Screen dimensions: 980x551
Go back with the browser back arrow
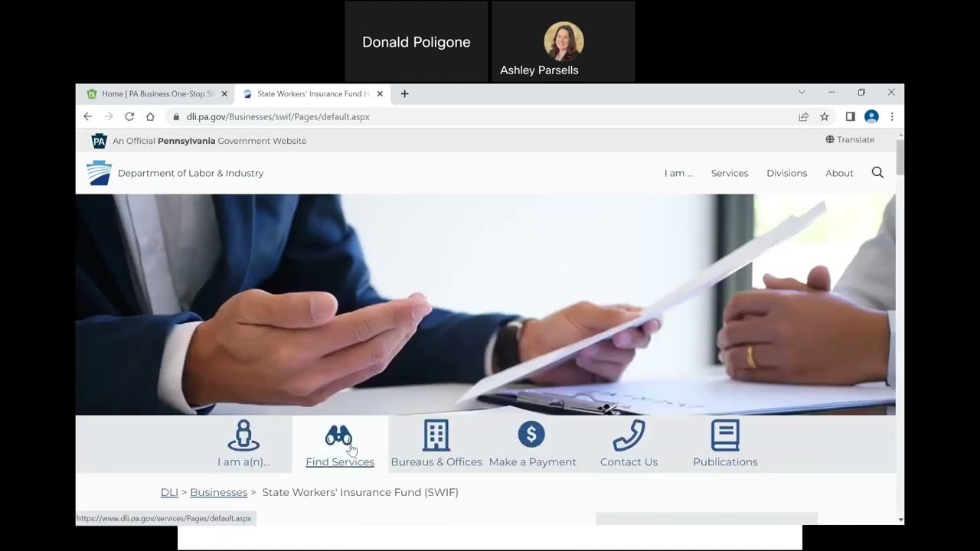[x=87, y=116]
